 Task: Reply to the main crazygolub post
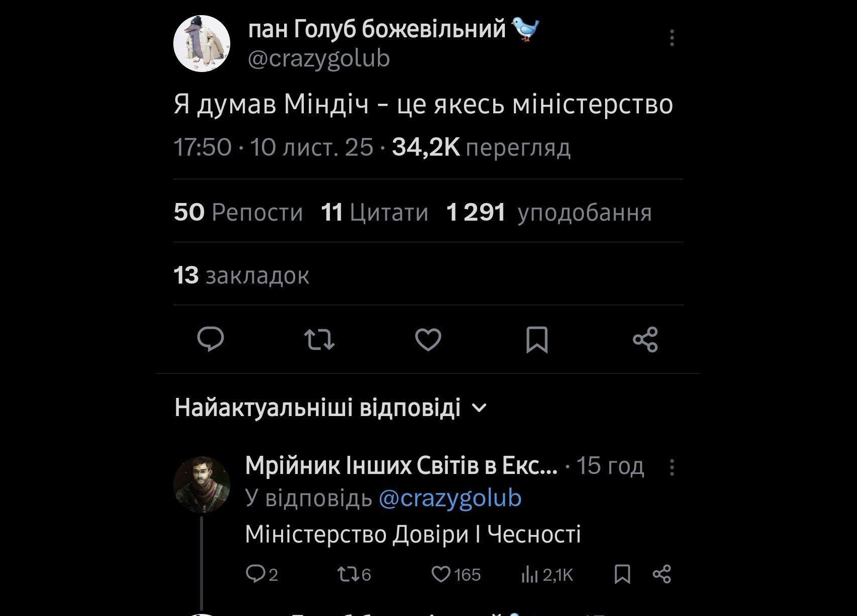[x=211, y=339]
